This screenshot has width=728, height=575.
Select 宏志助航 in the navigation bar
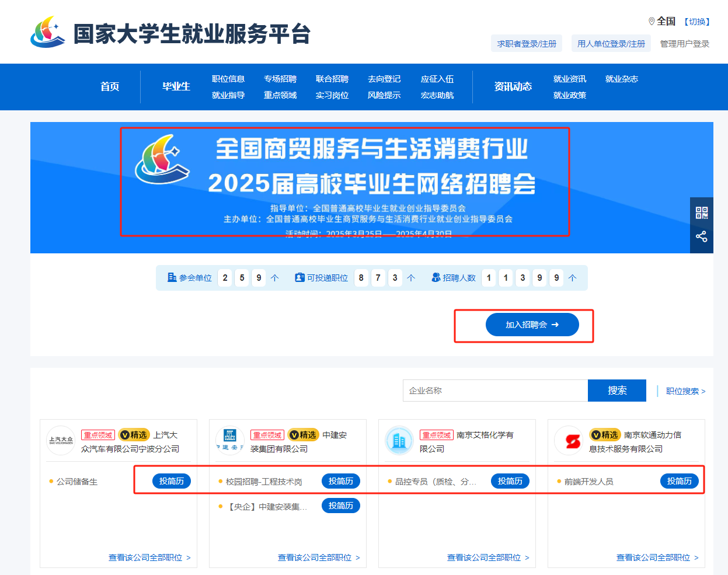tap(437, 95)
